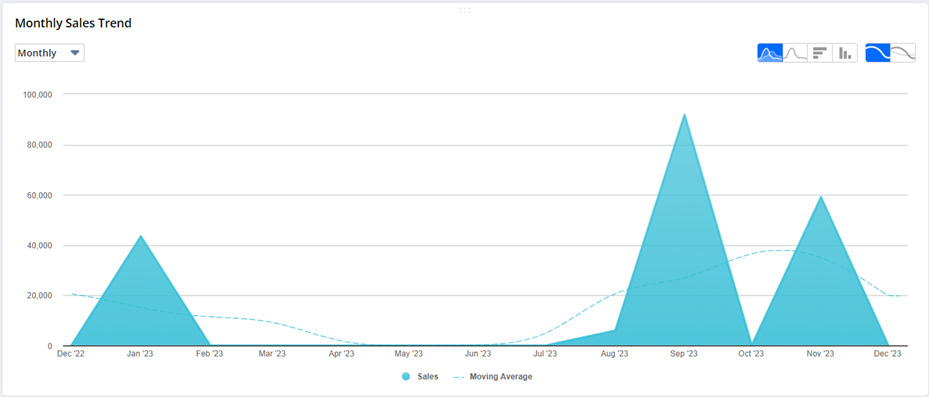Viewport: 929px width, 397px height.
Task: Toggle the Sales series in legend
Action: pyautogui.click(x=420, y=376)
